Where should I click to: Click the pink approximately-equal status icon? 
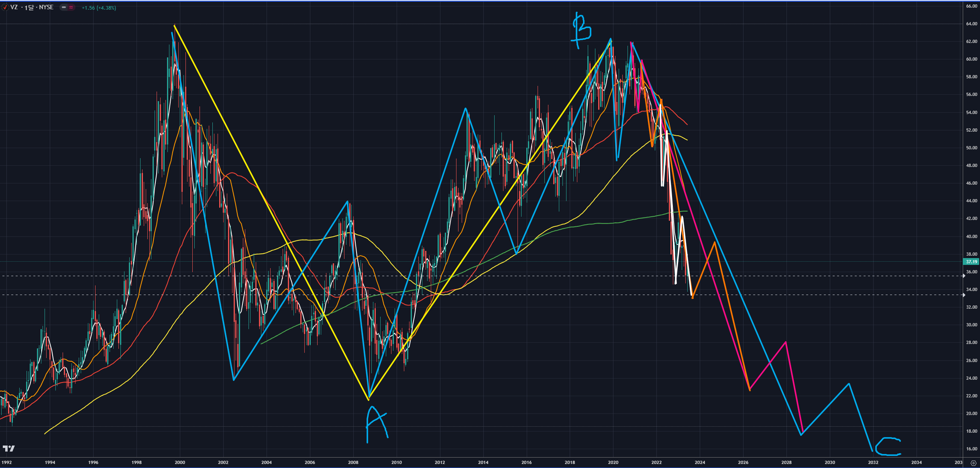point(71,7)
